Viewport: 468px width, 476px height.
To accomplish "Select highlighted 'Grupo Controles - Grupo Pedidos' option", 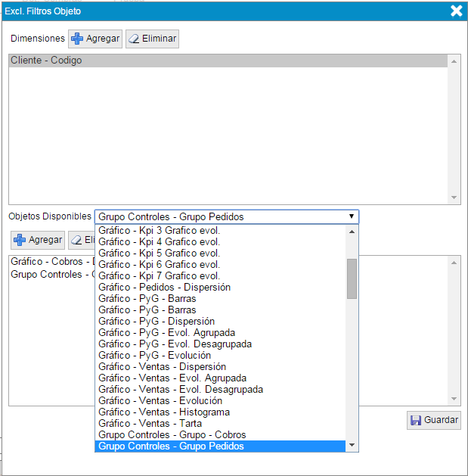I will (x=171, y=446).
